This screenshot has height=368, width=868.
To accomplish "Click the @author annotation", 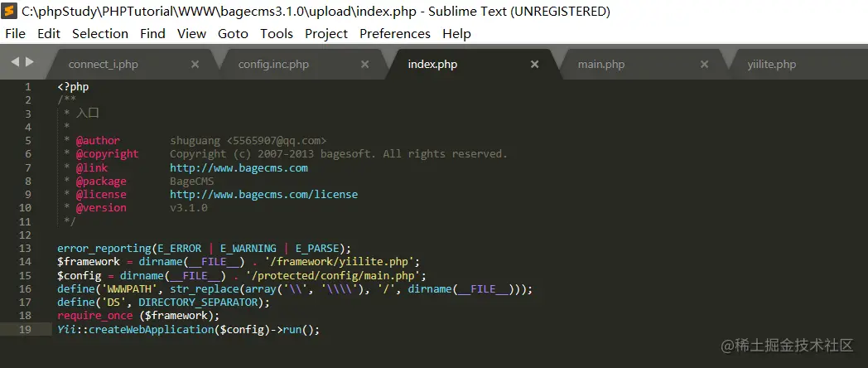I will click(98, 141).
